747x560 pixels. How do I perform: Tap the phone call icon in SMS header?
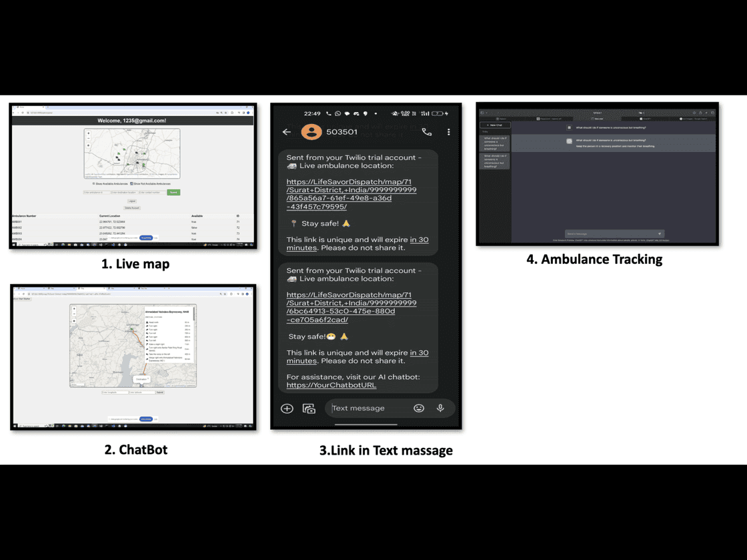[x=427, y=132]
